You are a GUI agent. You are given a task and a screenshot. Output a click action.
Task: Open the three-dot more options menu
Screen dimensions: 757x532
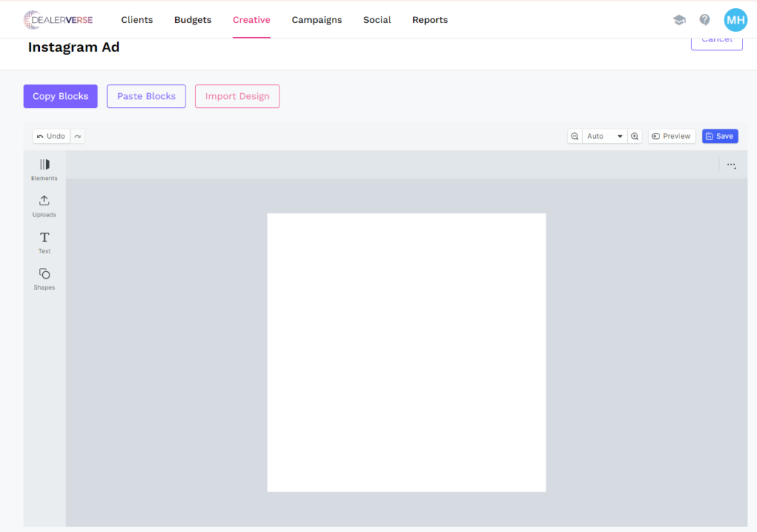coord(731,165)
